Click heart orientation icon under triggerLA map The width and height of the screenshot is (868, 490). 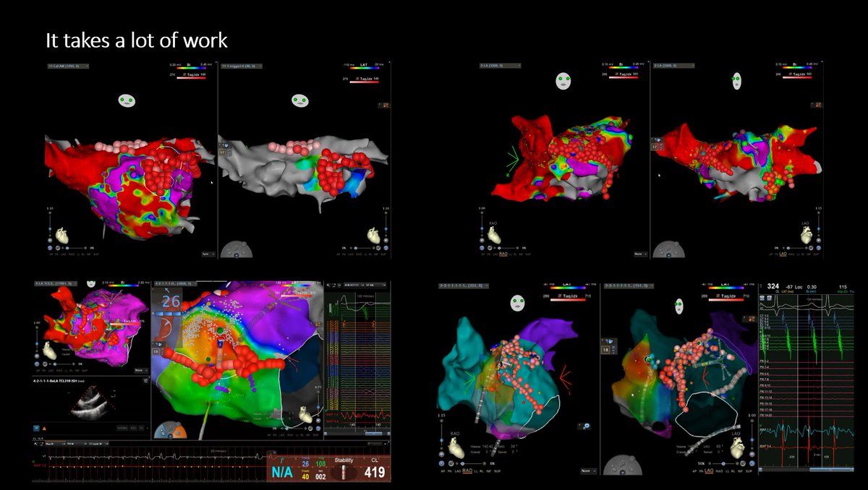[x=375, y=237]
